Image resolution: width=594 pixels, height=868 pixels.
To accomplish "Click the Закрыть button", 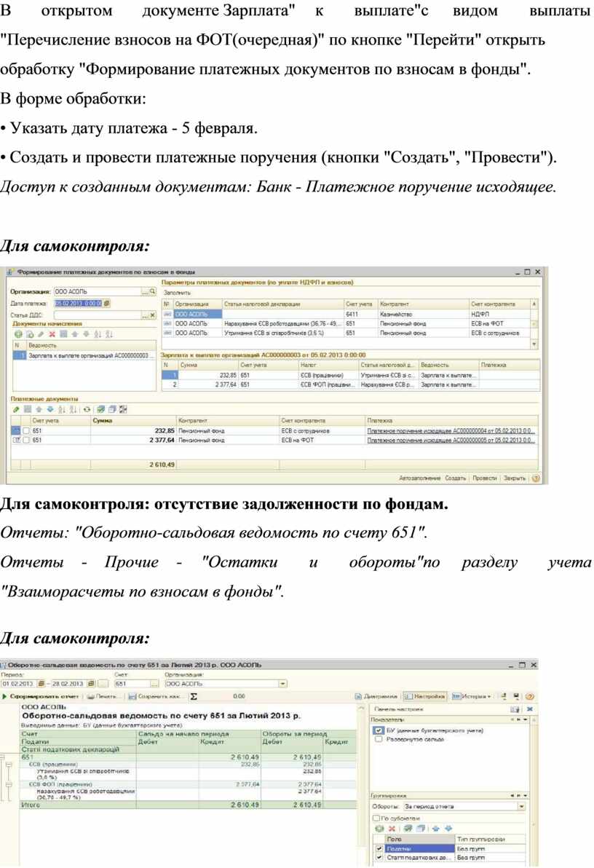I will (514, 478).
